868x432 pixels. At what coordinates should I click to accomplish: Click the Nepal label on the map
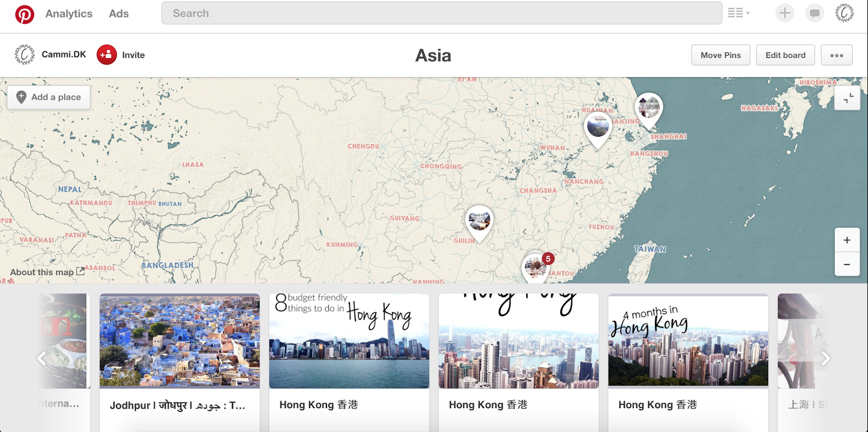(70, 189)
